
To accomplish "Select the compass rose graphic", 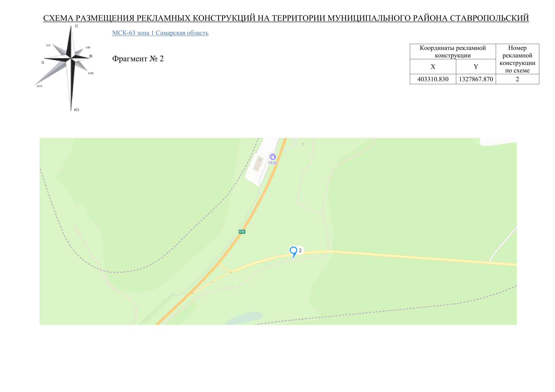I will 71,58.
